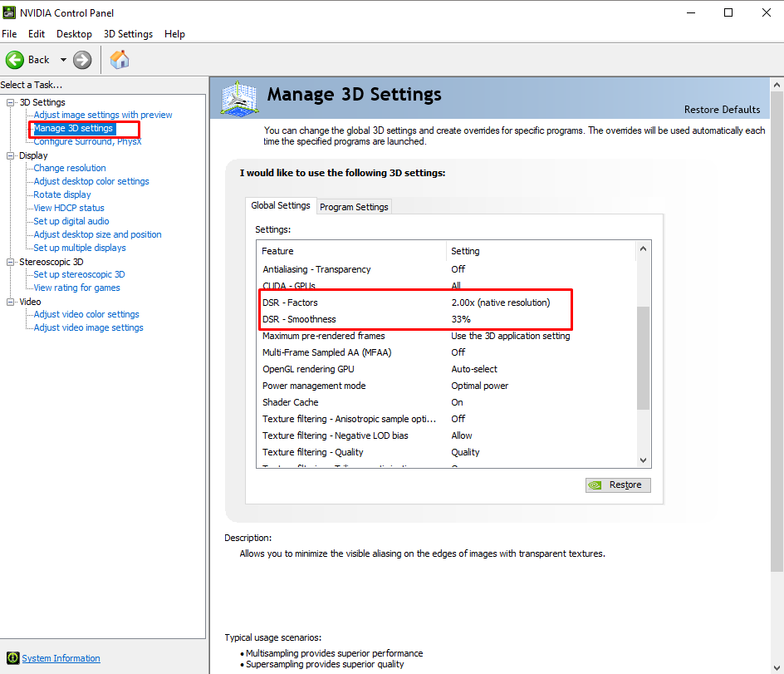Screen dimensions: 784x674
Task: Click settings list scroll down arrow
Action: click(643, 460)
